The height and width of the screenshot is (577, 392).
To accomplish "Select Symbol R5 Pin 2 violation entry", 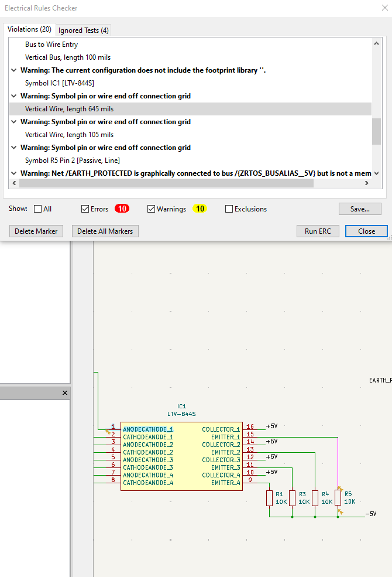I will click(x=73, y=161).
